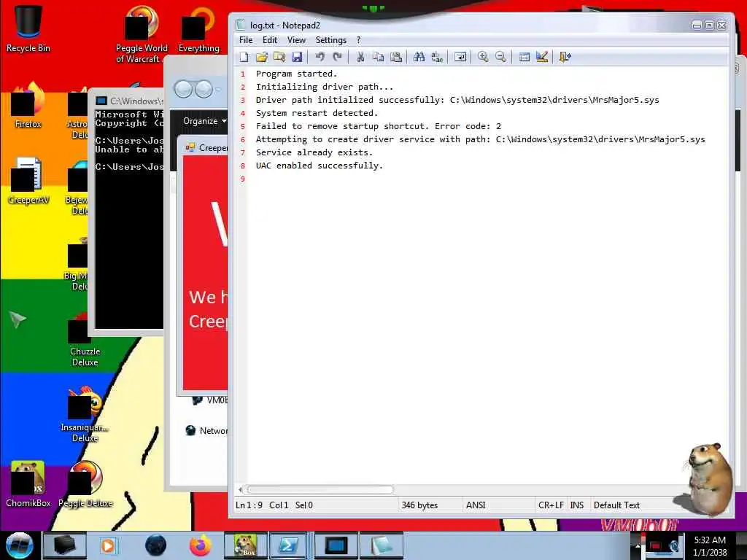
Task: Open the CreeperAV desktop icon
Action: 28,181
